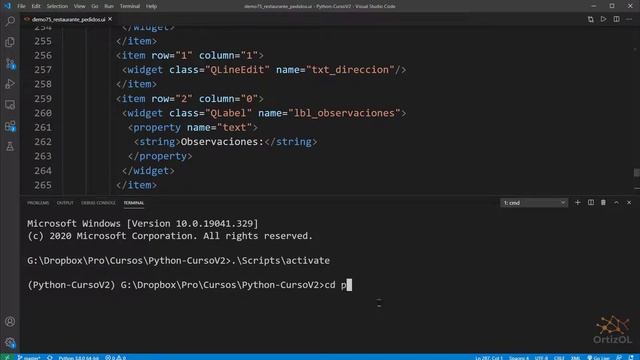
Task: Click XML language mode in status bar
Action: click(576, 358)
